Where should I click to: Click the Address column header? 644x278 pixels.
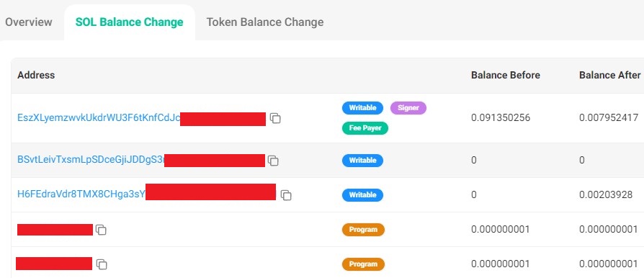pyautogui.click(x=36, y=75)
